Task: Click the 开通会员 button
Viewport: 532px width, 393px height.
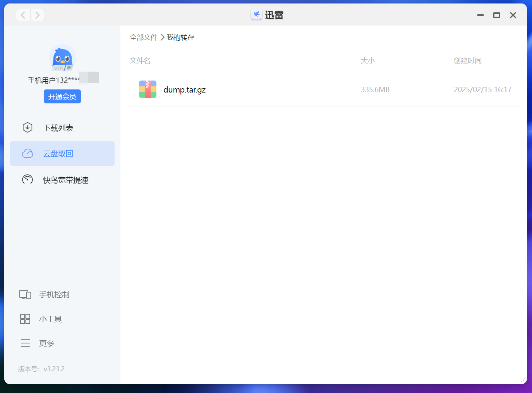Action: (x=62, y=96)
